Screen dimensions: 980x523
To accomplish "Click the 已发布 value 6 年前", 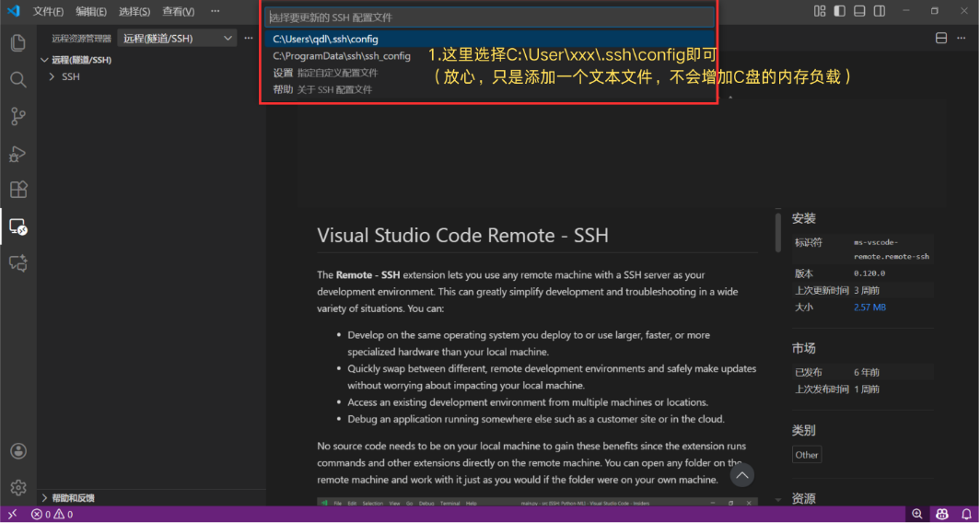I will pos(867,372).
